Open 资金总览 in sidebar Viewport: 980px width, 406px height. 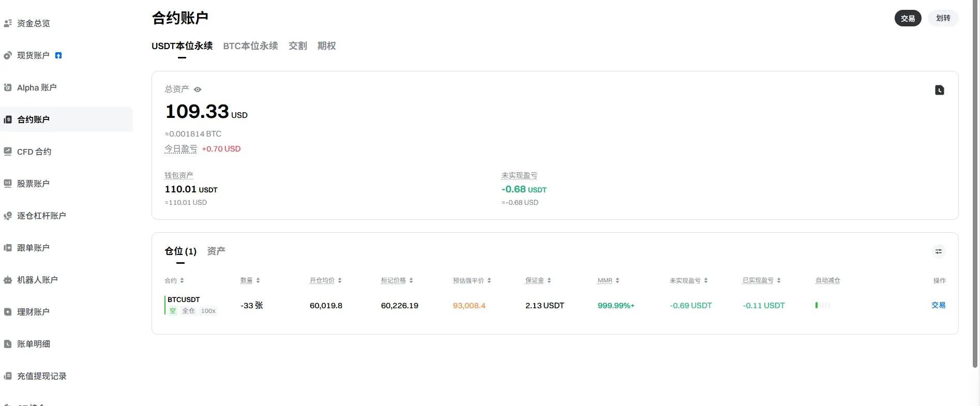tap(34, 23)
